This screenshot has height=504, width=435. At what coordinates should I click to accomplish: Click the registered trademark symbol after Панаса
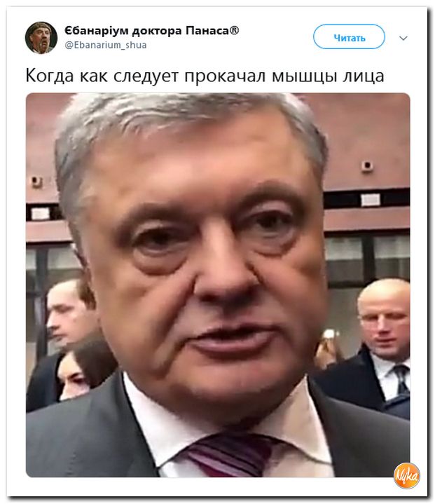click(x=234, y=30)
